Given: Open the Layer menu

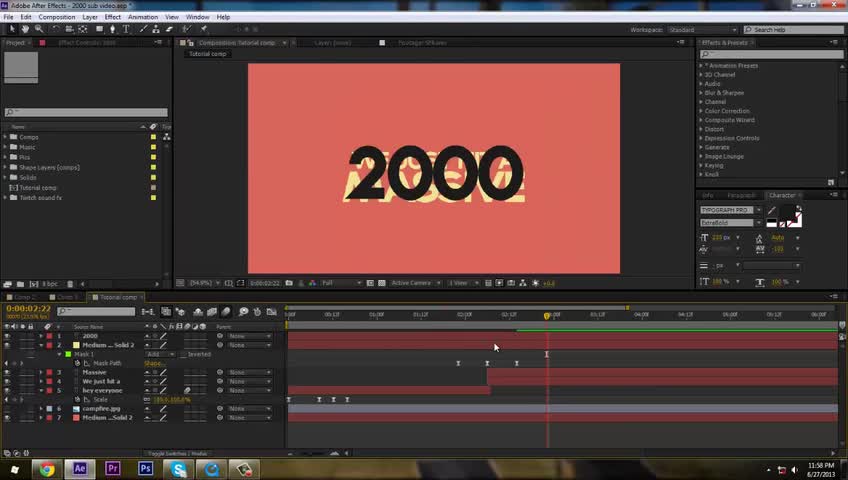Looking at the screenshot, I should point(90,17).
